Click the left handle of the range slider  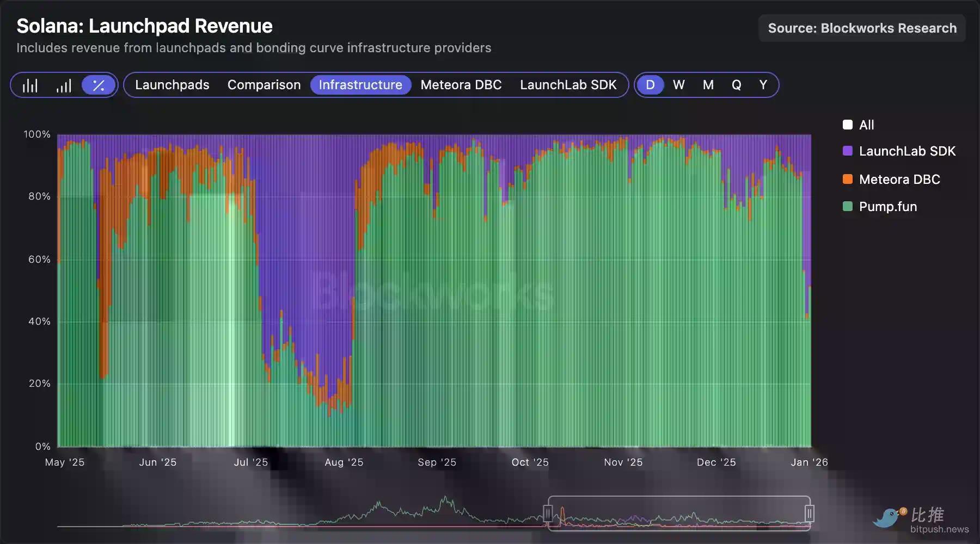[x=548, y=513]
